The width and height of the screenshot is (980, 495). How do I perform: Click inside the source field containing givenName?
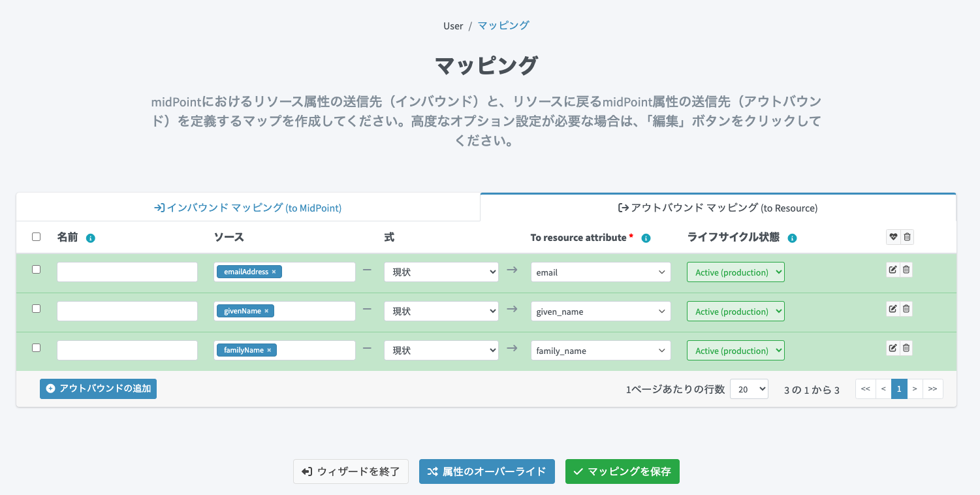click(285, 311)
